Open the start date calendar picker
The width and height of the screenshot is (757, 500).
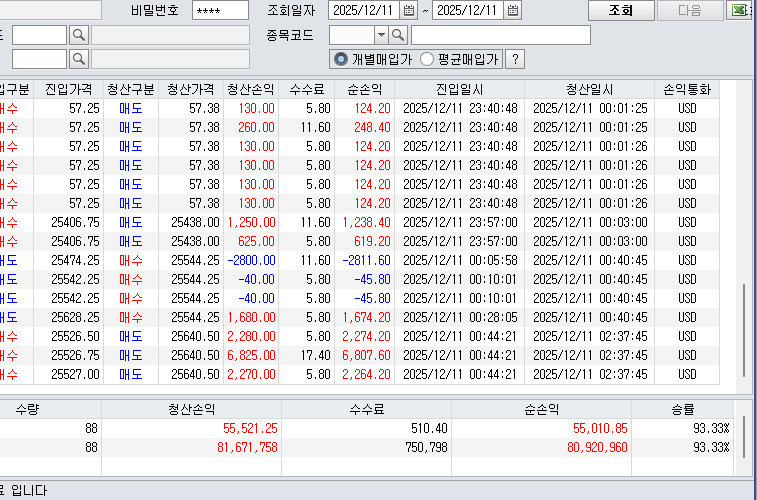(409, 11)
